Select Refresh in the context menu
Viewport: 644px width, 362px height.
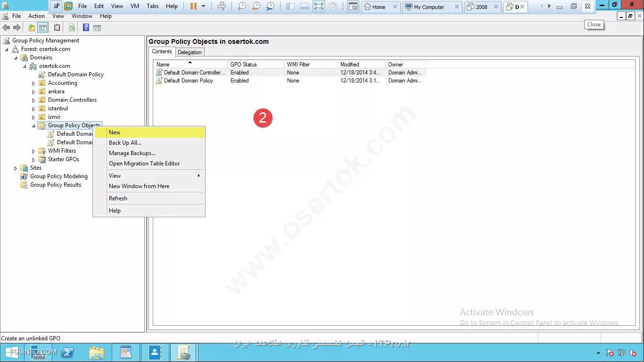click(149, 198)
